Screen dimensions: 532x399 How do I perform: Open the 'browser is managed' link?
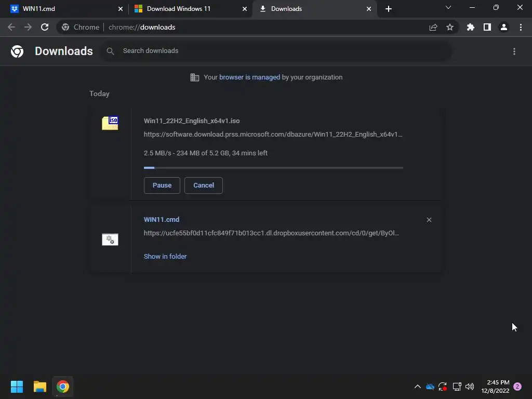250,77
